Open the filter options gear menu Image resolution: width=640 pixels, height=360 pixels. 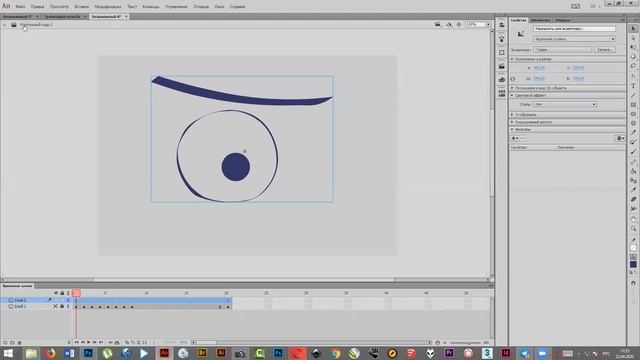(x=620, y=138)
